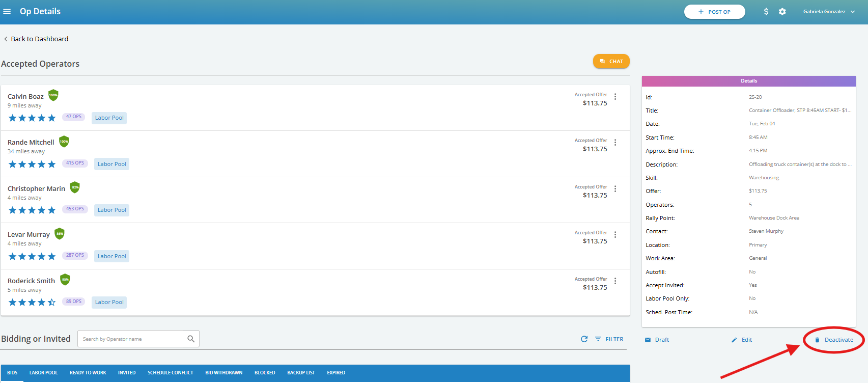Switch to the LABOR POOL tab
Viewport: 868px width, 383px height.
point(43,373)
